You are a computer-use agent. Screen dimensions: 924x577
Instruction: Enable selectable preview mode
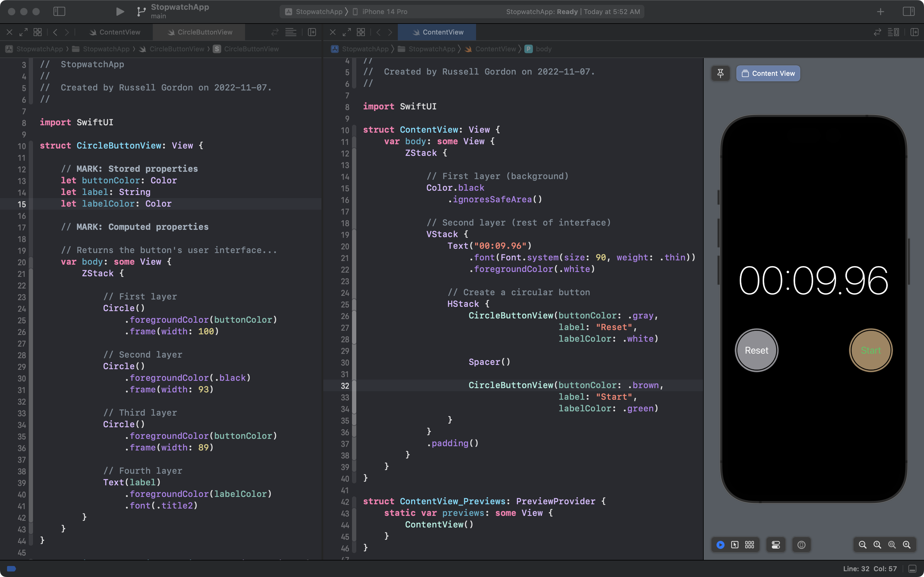pos(735,545)
